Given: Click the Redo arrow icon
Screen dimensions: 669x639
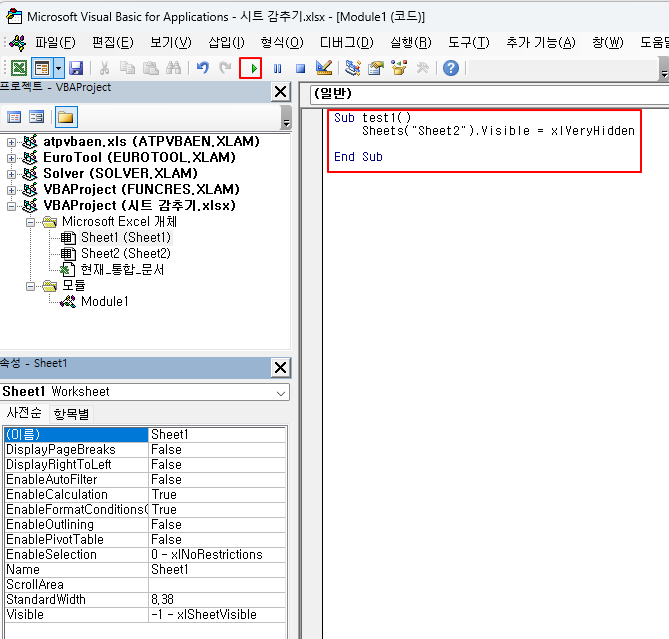Looking at the screenshot, I should [225, 68].
